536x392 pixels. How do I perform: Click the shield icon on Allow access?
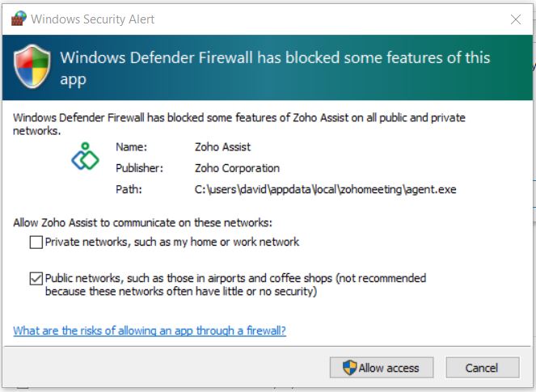pos(349,368)
